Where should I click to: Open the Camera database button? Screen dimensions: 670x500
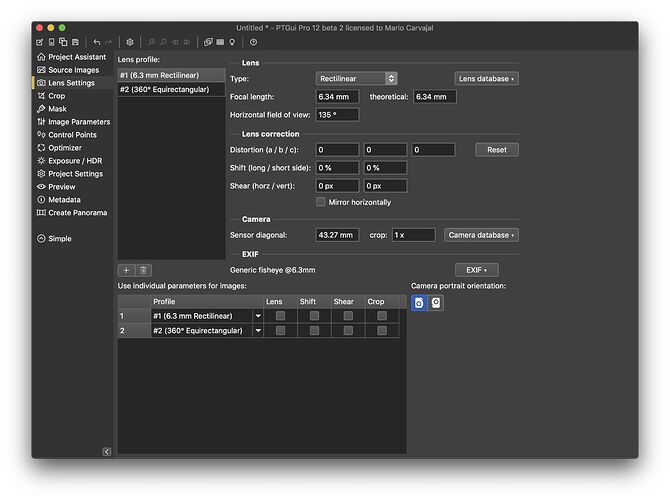pos(481,235)
